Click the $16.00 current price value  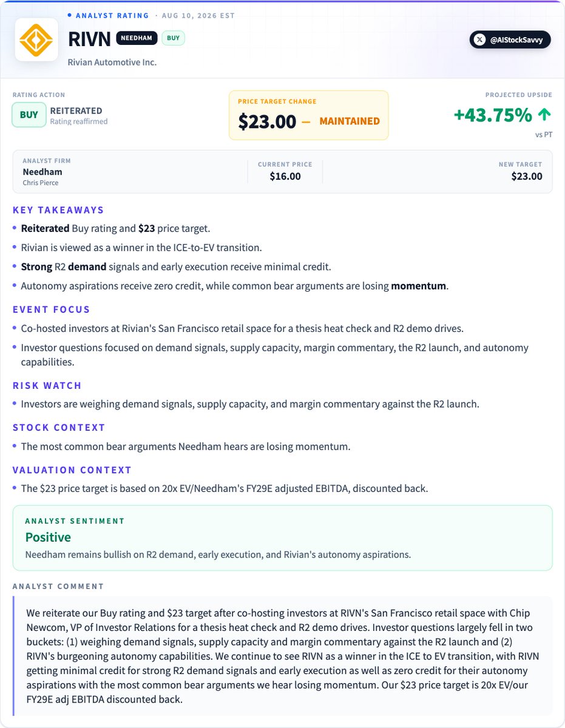[285, 177]
